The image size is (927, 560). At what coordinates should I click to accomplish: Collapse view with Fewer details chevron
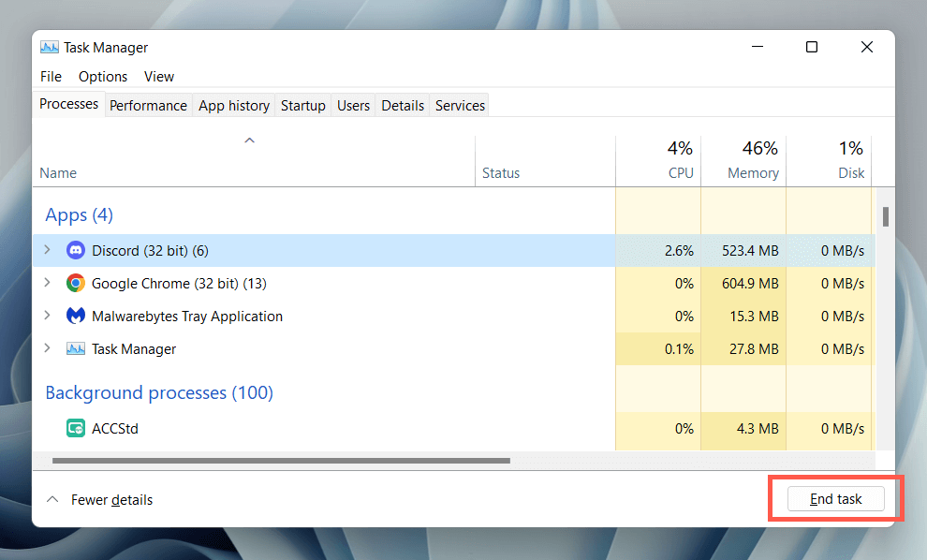pyautogui.click(x=52, y=499)
